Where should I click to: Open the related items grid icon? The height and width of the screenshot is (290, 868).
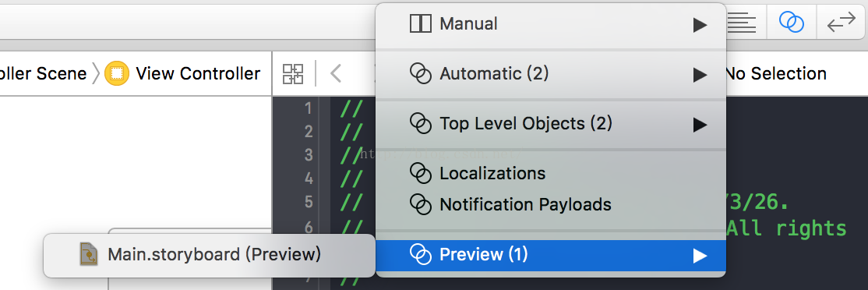click(293, 73)
